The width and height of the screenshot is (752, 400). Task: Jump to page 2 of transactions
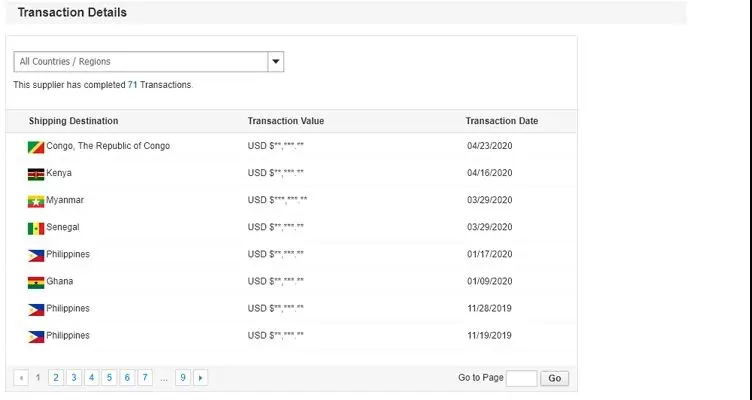point(55,378)
